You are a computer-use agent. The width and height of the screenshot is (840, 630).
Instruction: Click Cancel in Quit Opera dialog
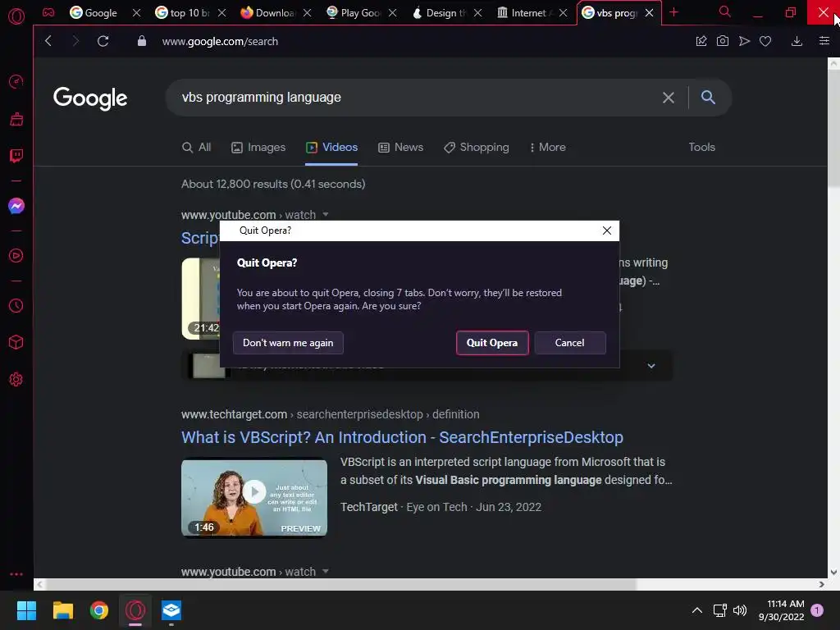pos(570,343)
